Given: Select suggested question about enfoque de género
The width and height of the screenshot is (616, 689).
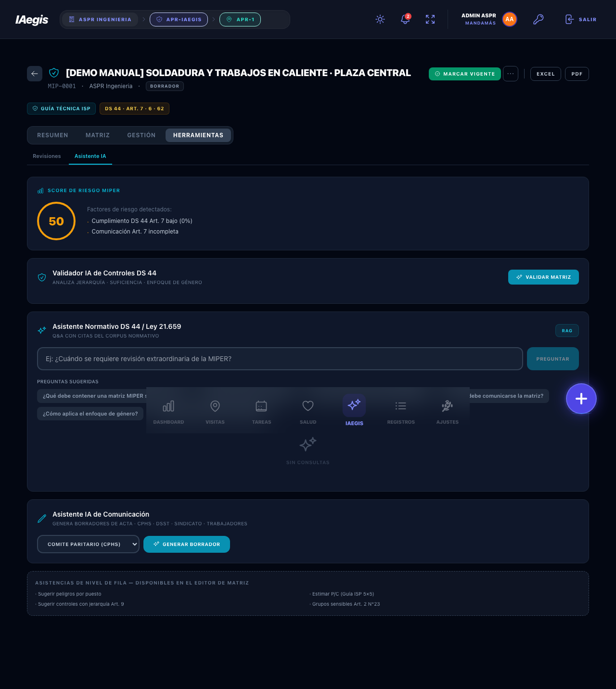Looking at the screenshot, I should click(90, 414).
